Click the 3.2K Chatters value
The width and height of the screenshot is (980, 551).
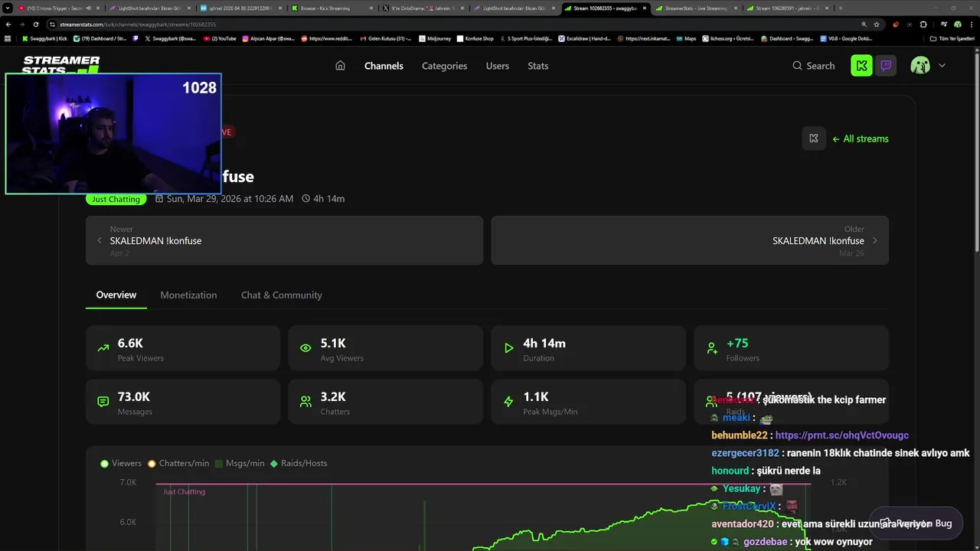(333, 396)
